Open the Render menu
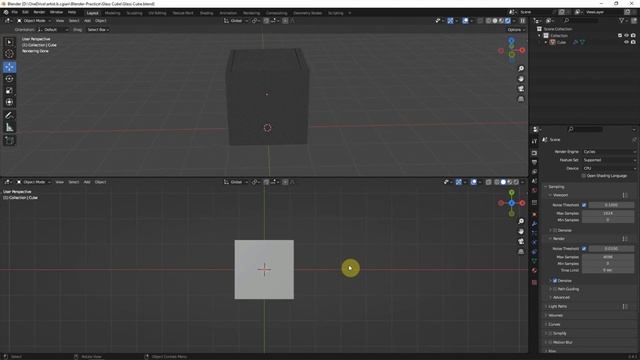 [39, 13]
